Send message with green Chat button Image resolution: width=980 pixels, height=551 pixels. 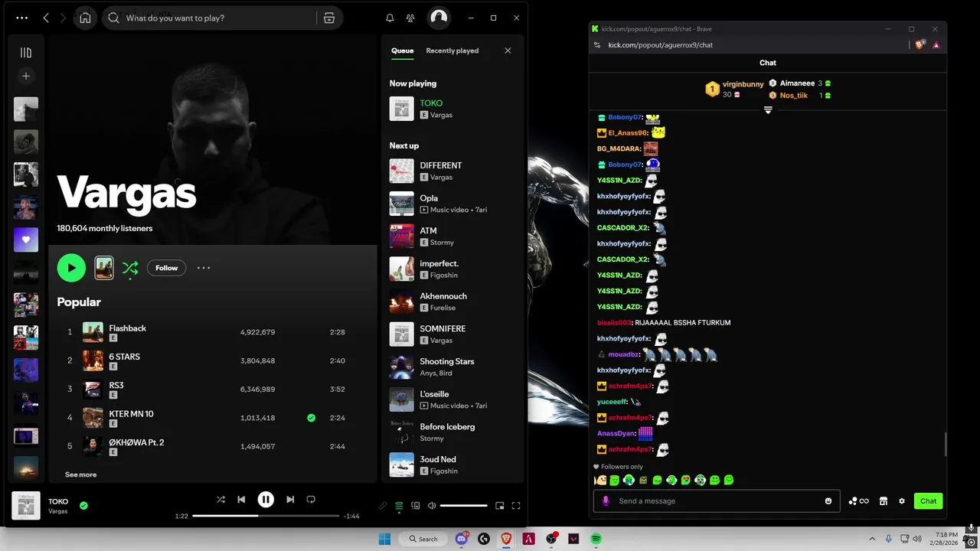click(x=928, y=501)
